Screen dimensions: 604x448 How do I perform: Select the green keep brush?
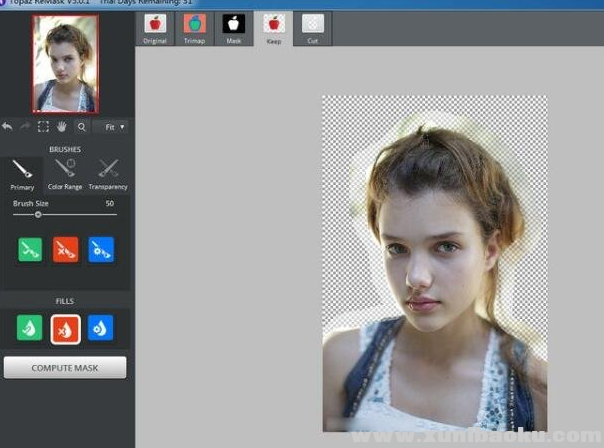(30, 249)
